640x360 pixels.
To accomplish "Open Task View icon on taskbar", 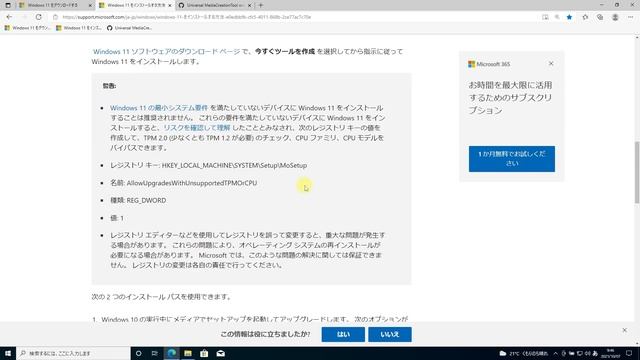I will click(x=155, y=353).
